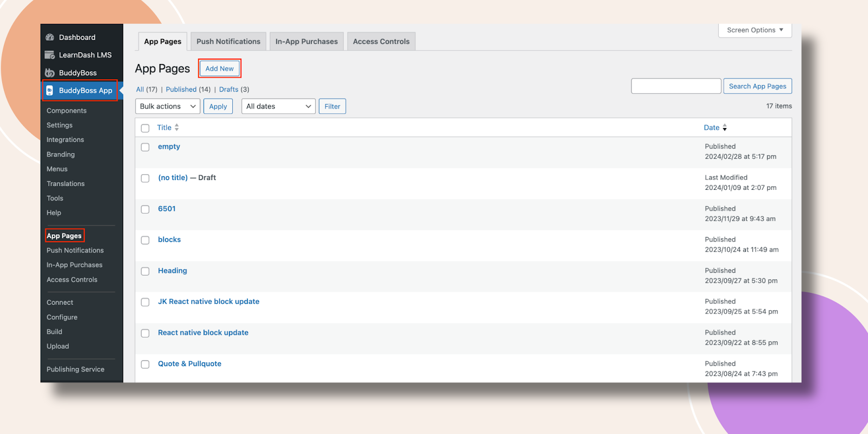Image resolution: width=868 pixels, height=434 pixels.
Task: Open the Bulk actions dropdown
Action: pyautogui.click(x=168, y=106)
